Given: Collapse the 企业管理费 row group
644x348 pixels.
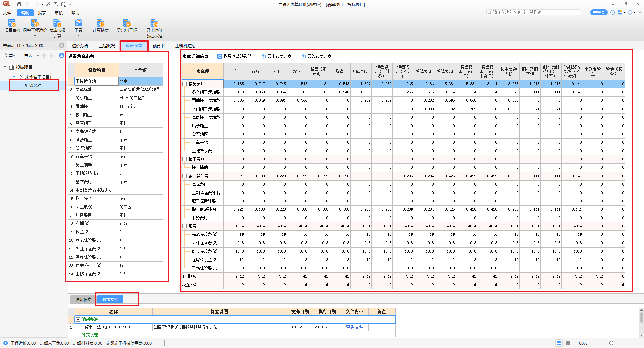Looking at the screenshot, I should coord(185,176).
